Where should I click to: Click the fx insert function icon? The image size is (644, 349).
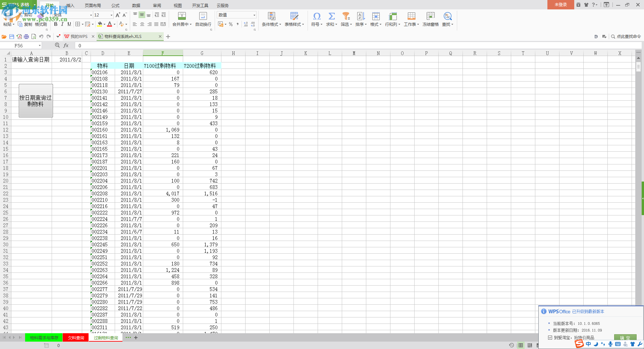66,45
